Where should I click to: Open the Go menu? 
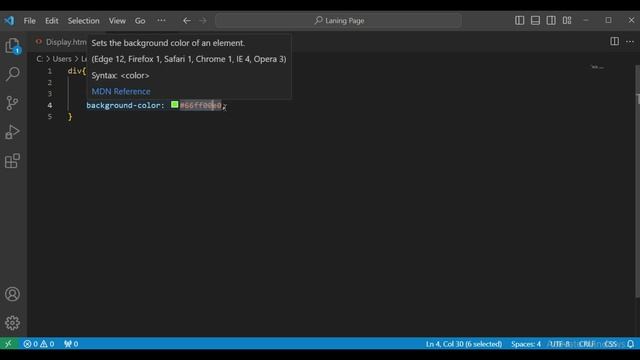pyautogui.click(x=140, y=21)
